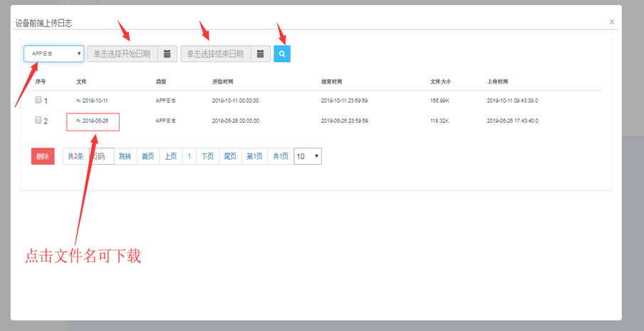The height and width of the screenshot is (331, 644).
Task: Close the upload log dialog
Action: (611, 22)
